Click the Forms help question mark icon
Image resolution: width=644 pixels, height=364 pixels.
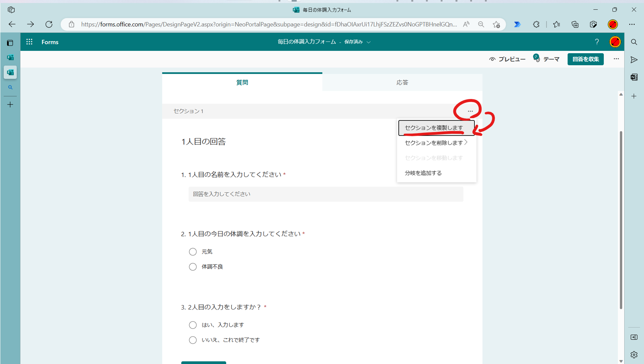pos(597,42)
